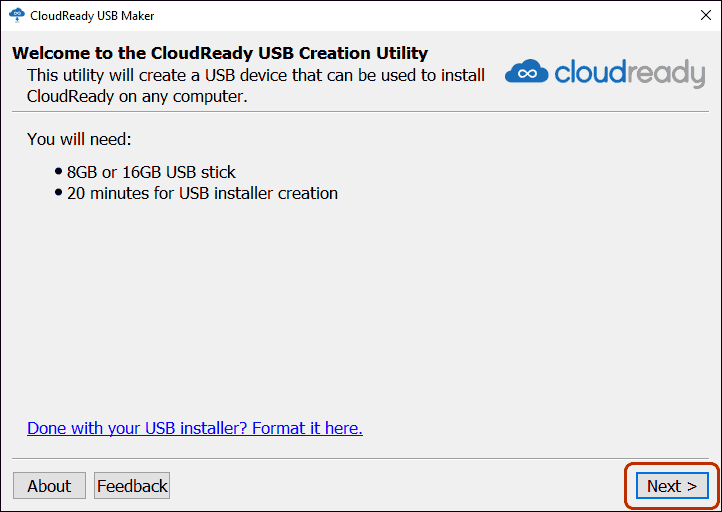This screenshot has width=722, height=512.
Task: Click the gray 'ready' part of logo
Action: [x=665, y=75]
